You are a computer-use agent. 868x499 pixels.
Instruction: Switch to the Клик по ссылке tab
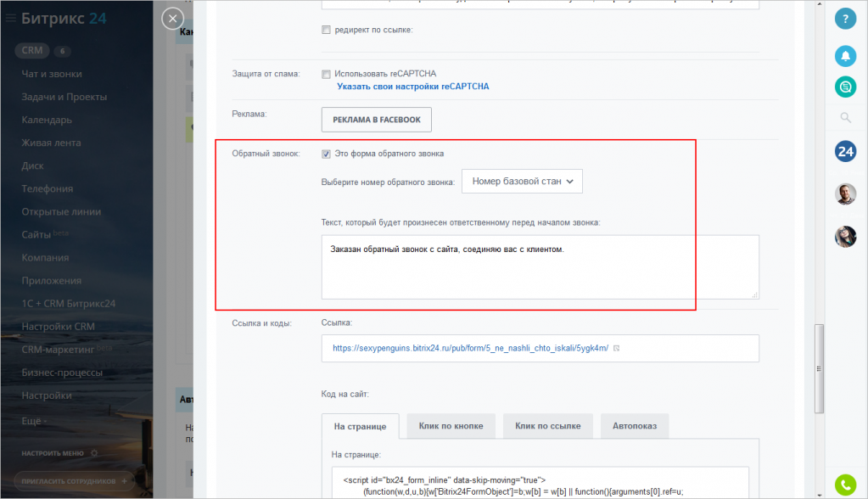tap(547, 426)
